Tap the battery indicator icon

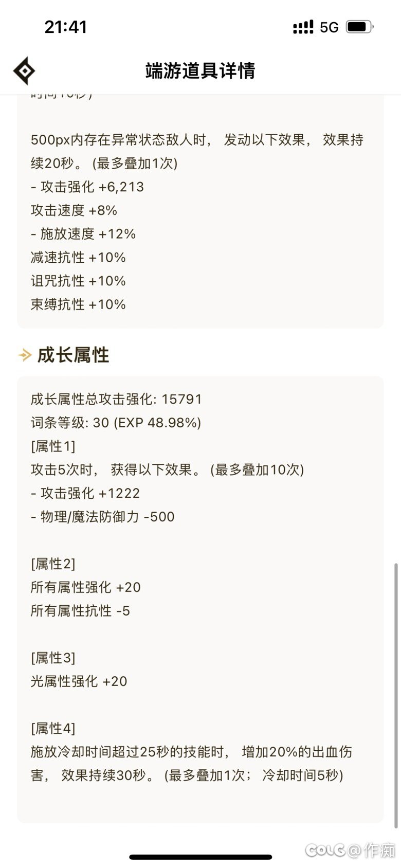click(x=359, y=27)
